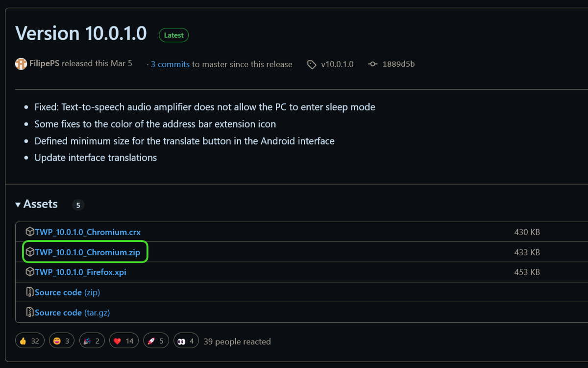Viewport: 588px width, 368px height.
Task: Toggle thumbs up reaction with 32
Action: (x=30, y=341)
